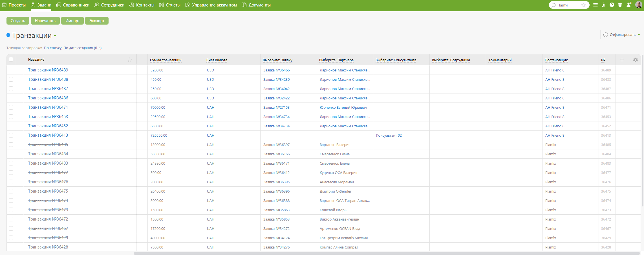Sort by the № column header
Screen dimensions: 644x255
603,60
